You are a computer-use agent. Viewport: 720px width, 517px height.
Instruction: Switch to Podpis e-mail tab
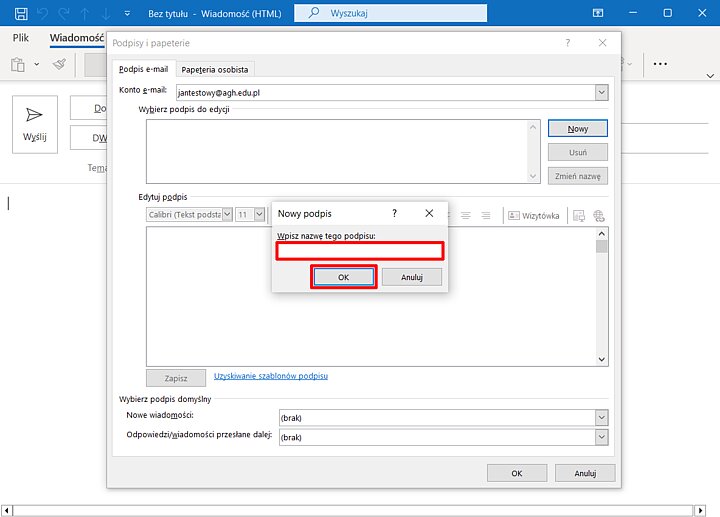(144, 69)
